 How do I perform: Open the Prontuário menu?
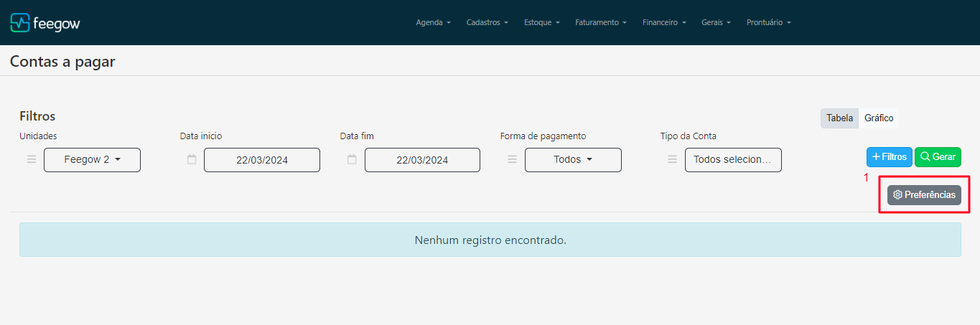click(x=768, y=22)
